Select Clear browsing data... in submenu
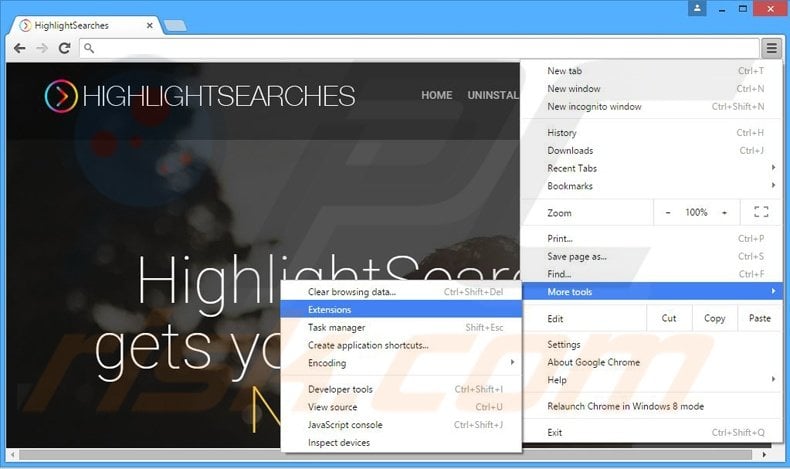This screenshot has height=469, width=790. pyautogui.click(x=401, y=292)
